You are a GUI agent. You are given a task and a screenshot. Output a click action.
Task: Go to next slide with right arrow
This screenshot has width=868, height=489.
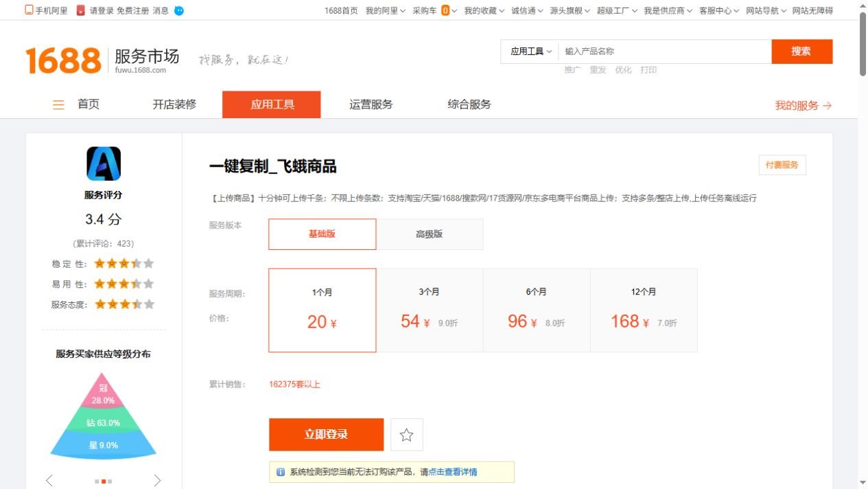point(157,480)
